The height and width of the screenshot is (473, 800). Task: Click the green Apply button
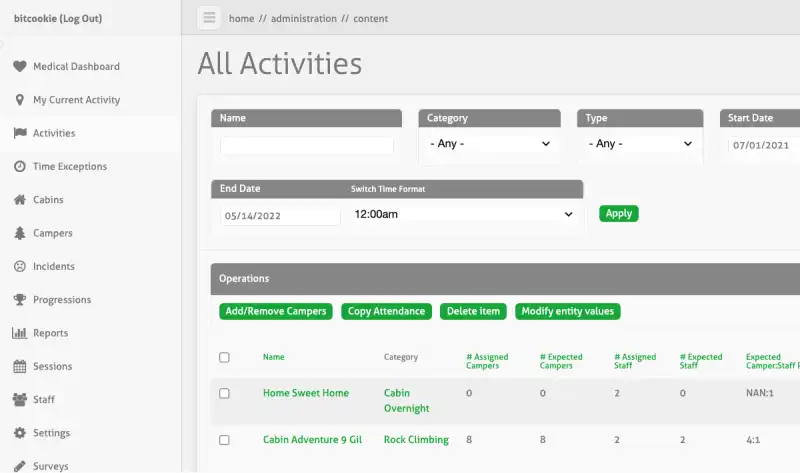(x=618, y=213)
